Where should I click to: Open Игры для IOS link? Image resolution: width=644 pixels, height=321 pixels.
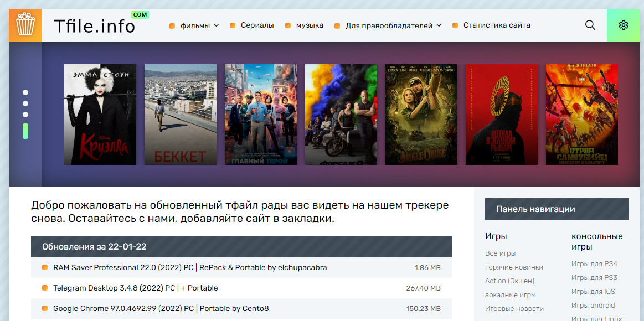coord(593,292)
